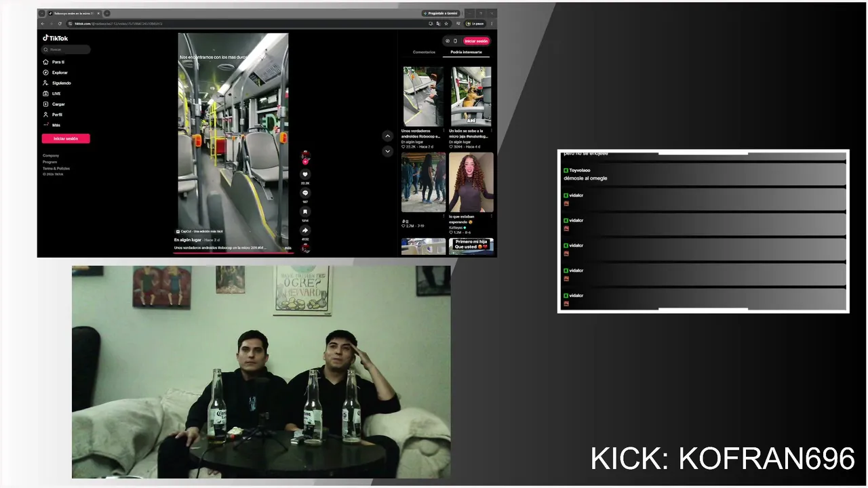Open the dog on bus video thumbnail
This screenshot has width=868, height=488.
(x=471, y=96)
